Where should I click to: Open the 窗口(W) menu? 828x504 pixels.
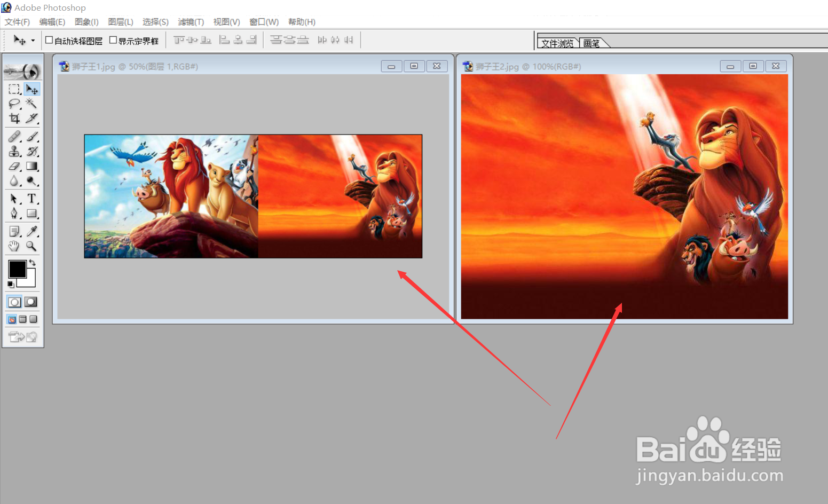(x=264, y=22)
